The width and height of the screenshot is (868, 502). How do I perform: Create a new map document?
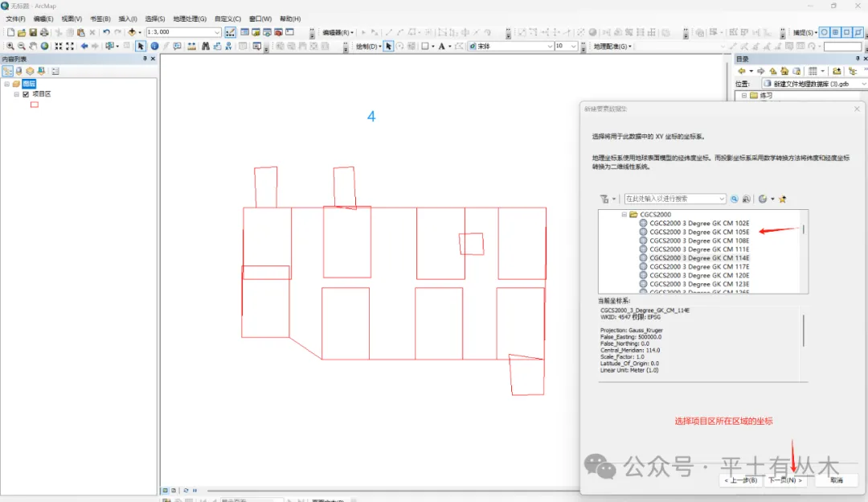[x=10, y=33]
